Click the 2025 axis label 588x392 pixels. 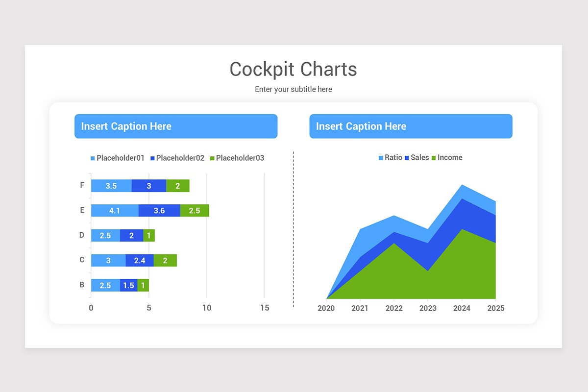496,308
